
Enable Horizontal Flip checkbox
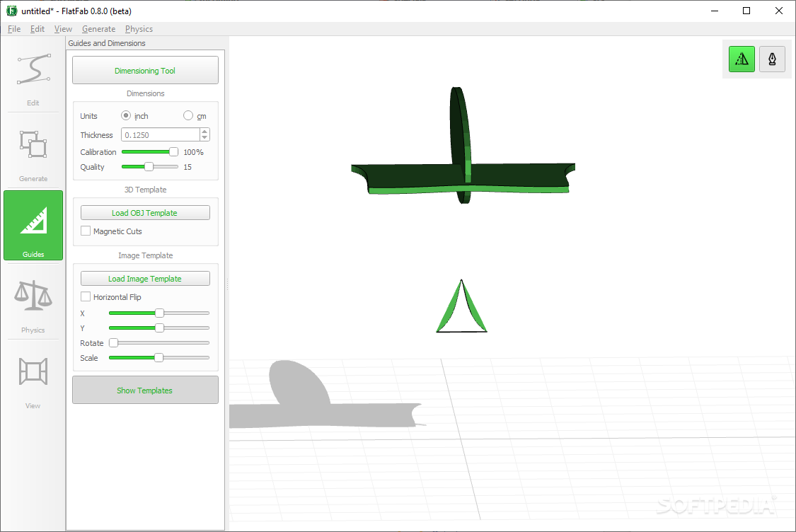(x=86, y=296)
